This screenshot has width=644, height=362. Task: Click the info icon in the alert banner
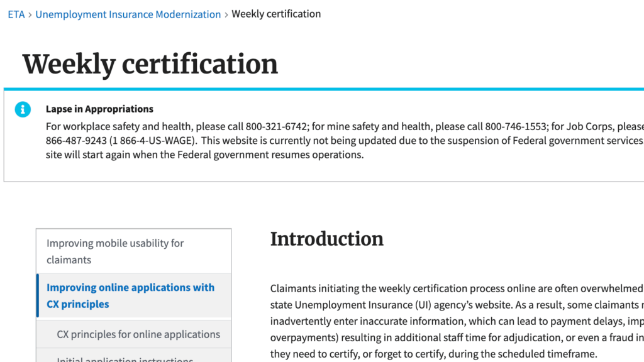click(x=23, y=109)
